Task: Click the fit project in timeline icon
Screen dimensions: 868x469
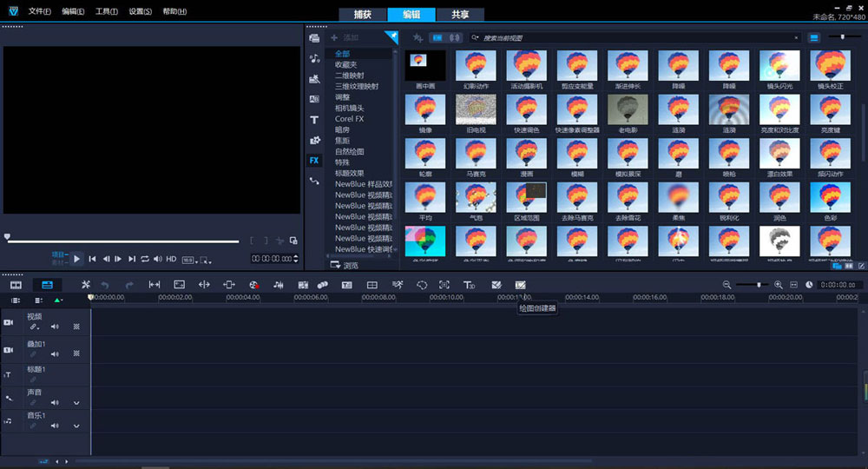Action: (793, 285)
